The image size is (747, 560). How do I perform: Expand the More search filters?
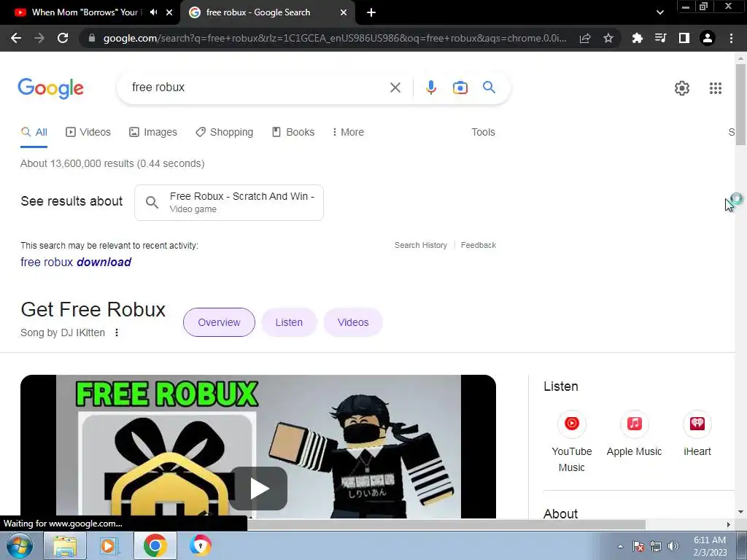pos(348,132)
